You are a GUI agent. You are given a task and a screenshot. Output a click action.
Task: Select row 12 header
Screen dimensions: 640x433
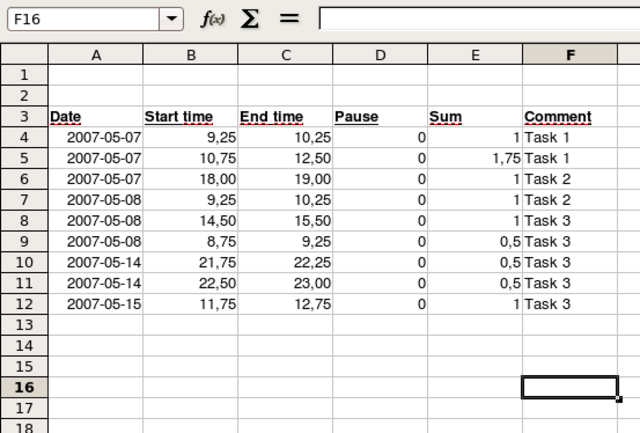pyautogui.click(x=24, y=304)
